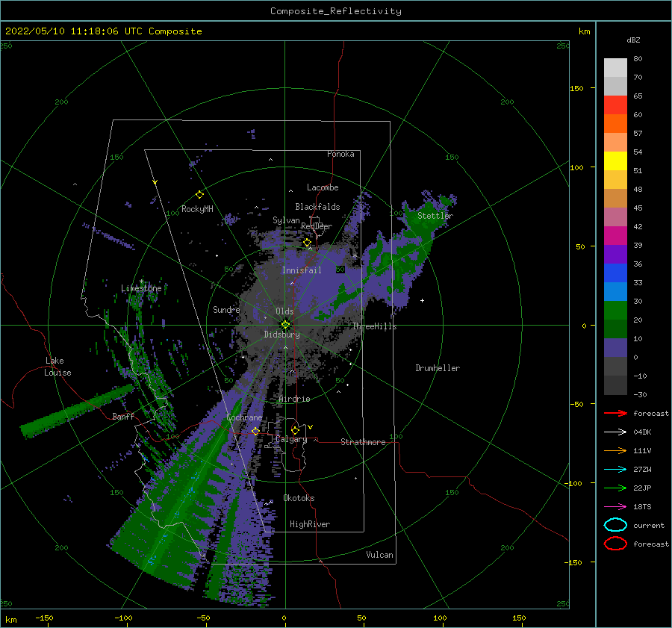The width and height of the screenshot is (672, 628).
Task: Click the yellow km label at bottom left
Action: (10, 620)
